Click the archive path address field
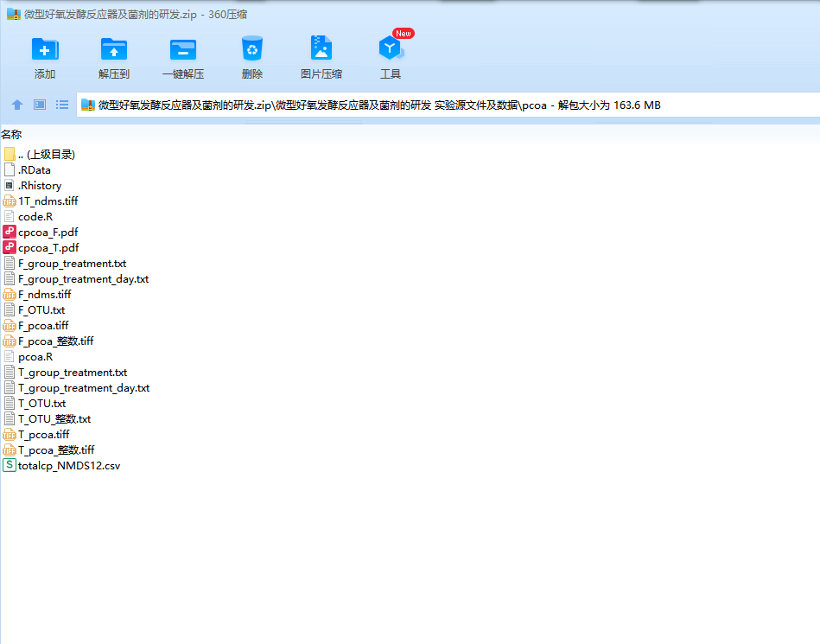The width and height of the screenshot is (820, 644). pos(448,105)
